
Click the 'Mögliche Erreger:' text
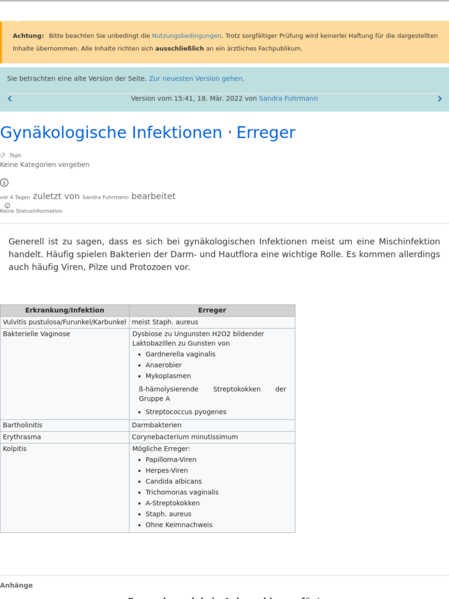pyautogui.click(x=161, y=448)
